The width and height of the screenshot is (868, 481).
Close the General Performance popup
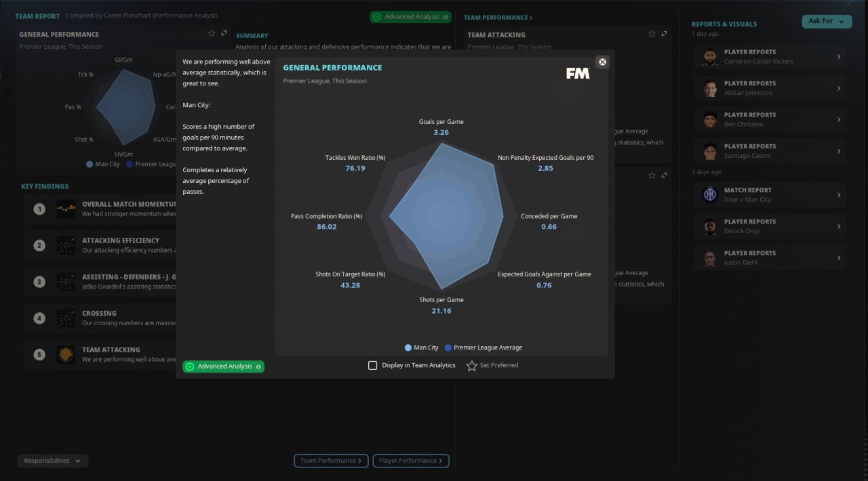[x=602, y=62]
